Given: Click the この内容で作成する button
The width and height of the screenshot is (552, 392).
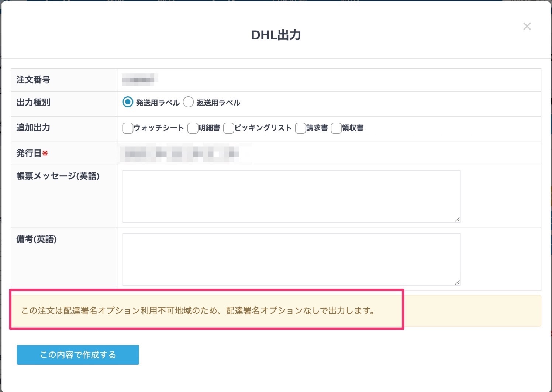Looking at the screenshot, I should click(78, 355).
